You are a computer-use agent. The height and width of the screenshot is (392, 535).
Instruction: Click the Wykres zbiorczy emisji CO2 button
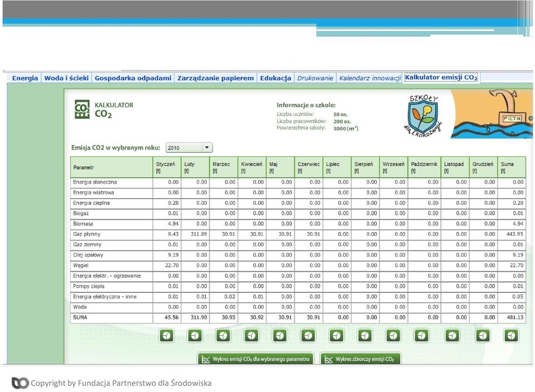pyautogui.click(x=361, y=359)
